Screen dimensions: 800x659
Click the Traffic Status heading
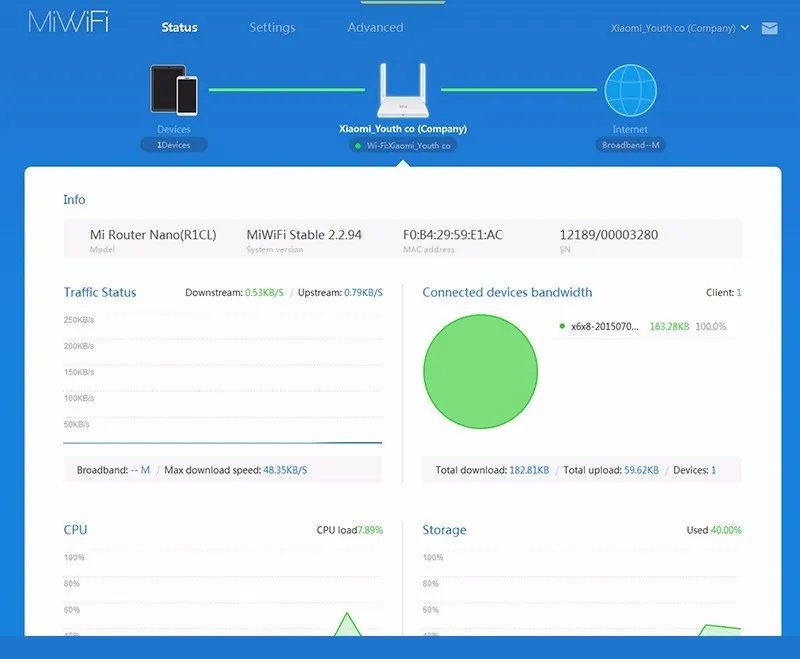click(x=100, y=292)
